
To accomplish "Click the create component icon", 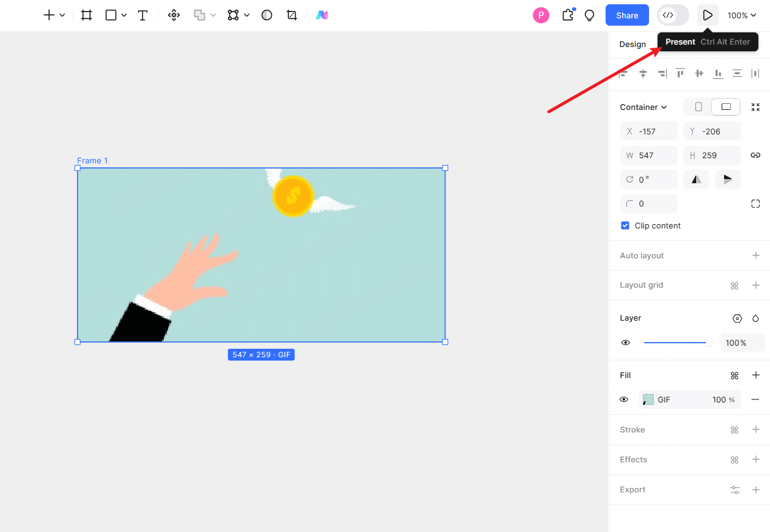I will [x=174, y=15].
